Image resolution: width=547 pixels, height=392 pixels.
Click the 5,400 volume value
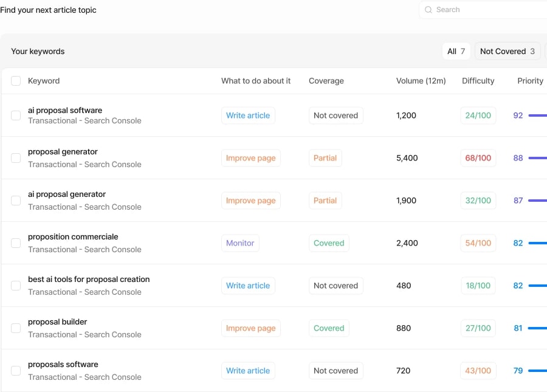(407, 158)
